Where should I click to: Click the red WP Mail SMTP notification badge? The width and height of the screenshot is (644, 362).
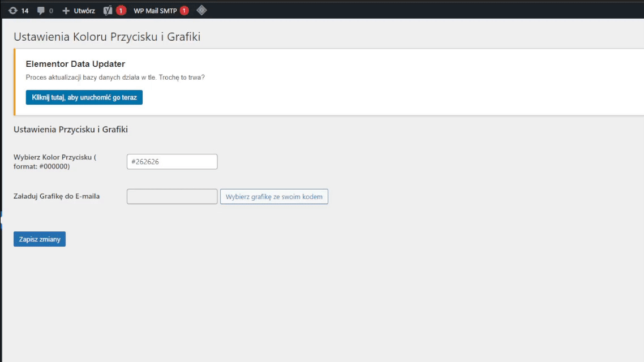pyautogui.click(x=184, y=11)
